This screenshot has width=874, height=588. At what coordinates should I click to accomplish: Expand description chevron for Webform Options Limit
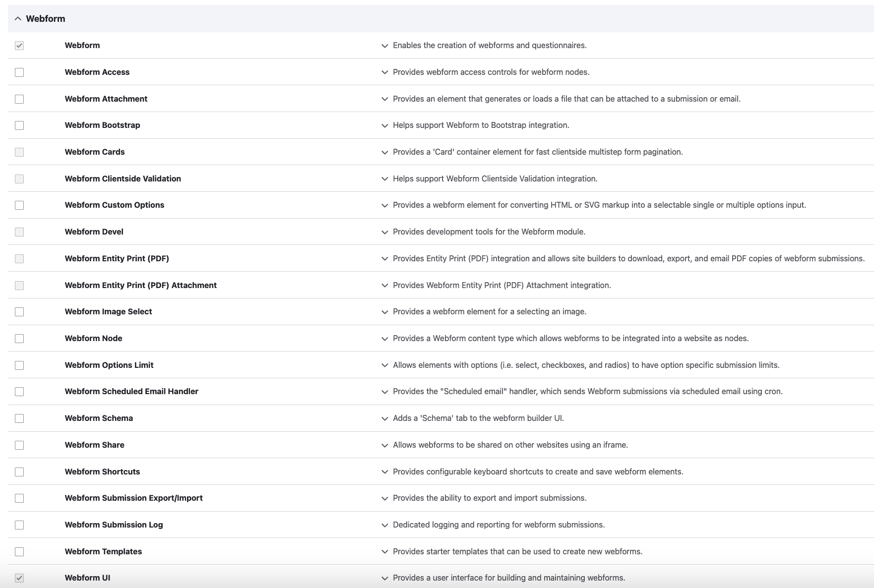[x=384, y=365]
